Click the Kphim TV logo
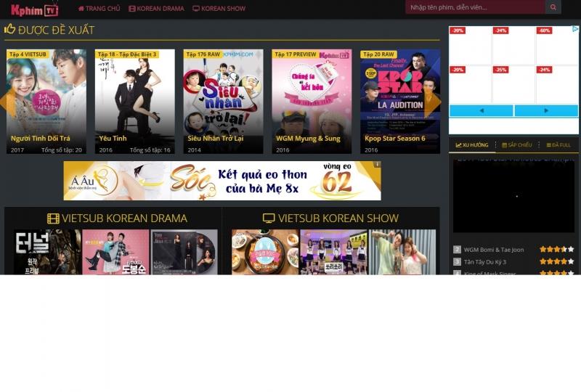This screenshot has width=581, height=392. 34,9
